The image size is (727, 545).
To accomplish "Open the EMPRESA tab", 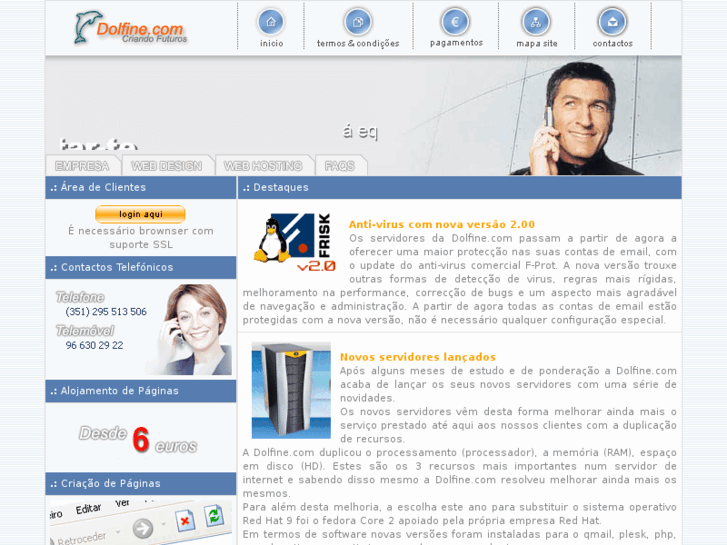I will 83,166.
